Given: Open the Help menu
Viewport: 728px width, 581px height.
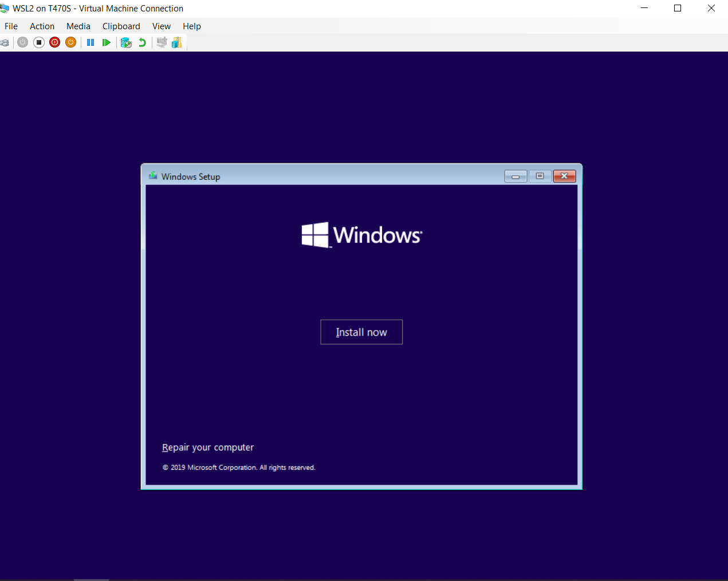Looking at the screenshot, I should [x=192, y=26].
